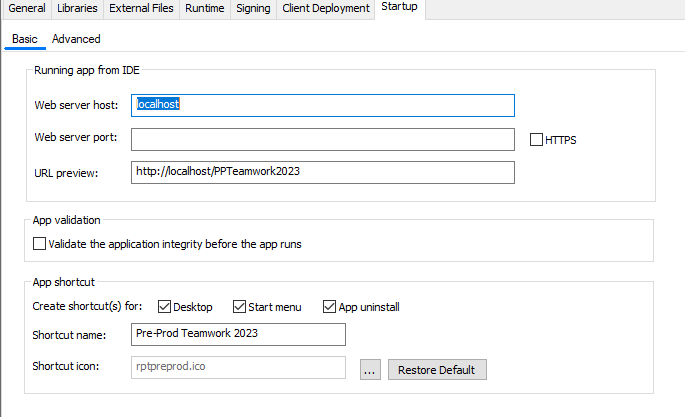Select the Basic sub-tab

tap(25, 39)
